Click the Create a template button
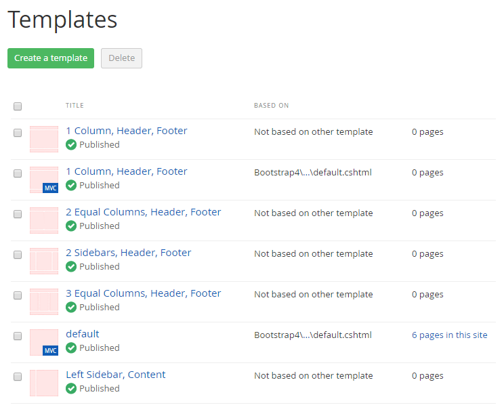 (51, 58)
